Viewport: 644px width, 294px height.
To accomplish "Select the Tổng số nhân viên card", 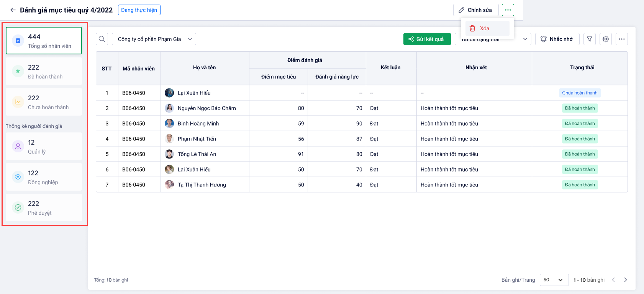I will [44, 41].
